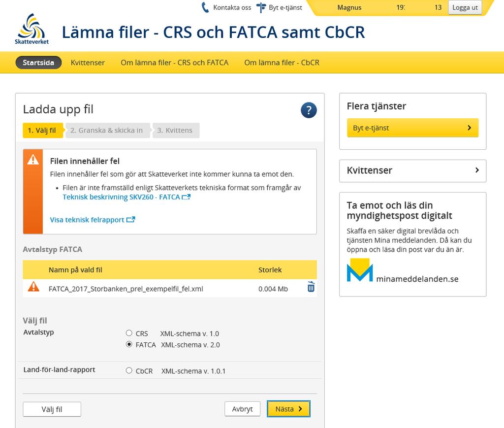The height and width of the screenshot is (428, 504).
Task: Click external link icon after Visa teknisk felrapport
Action: point(131,220)
